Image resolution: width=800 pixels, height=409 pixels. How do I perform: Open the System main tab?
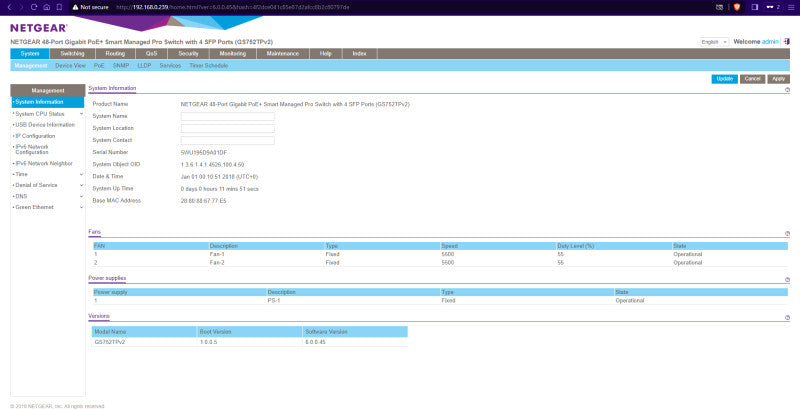coord(30,54)
